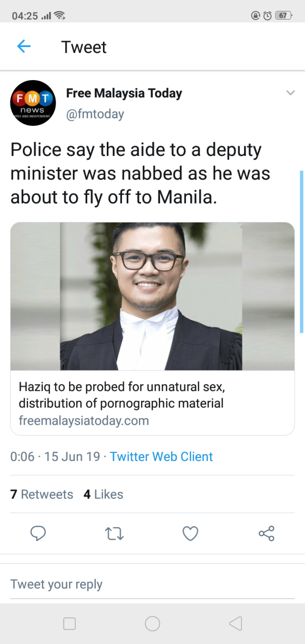Tap the retweet icon
Screen dimensions: 305x644
click(x=114, y=533)
